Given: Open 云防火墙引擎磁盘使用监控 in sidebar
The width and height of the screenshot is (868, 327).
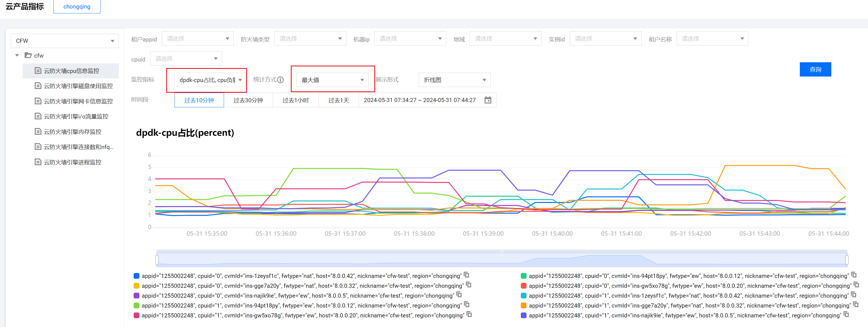Looking at the screenshot, I should coord(78,86).
